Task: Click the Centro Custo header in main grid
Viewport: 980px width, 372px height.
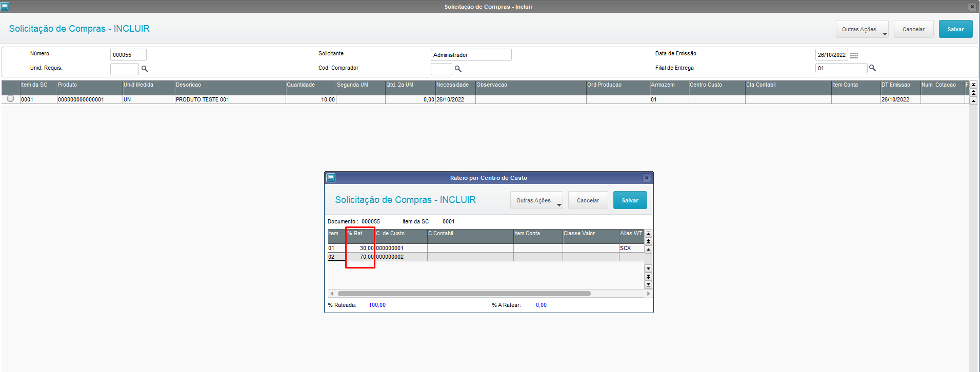Action: (717, 88)
